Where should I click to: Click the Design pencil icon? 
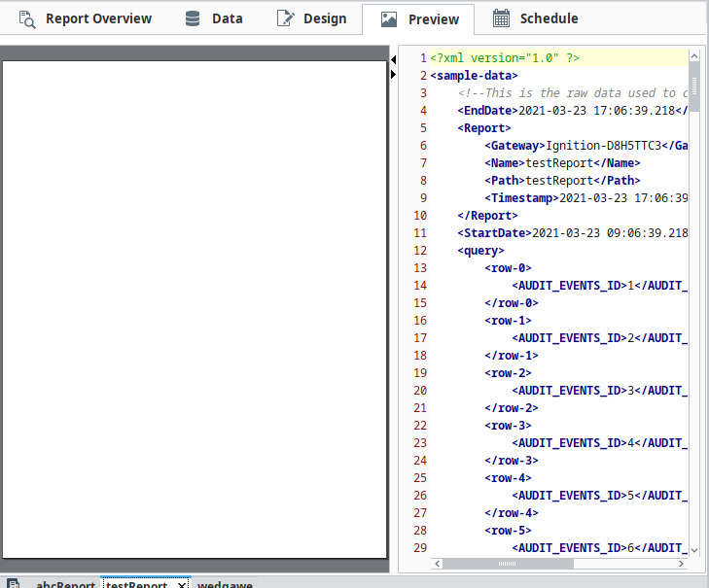[x=285, y=18]
